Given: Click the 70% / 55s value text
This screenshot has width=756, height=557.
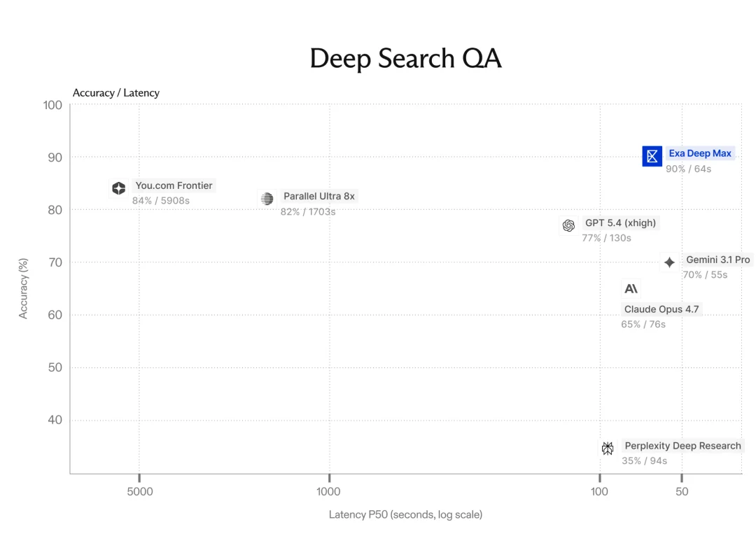Looking at the screenshot, I should [x=706, y=274].
